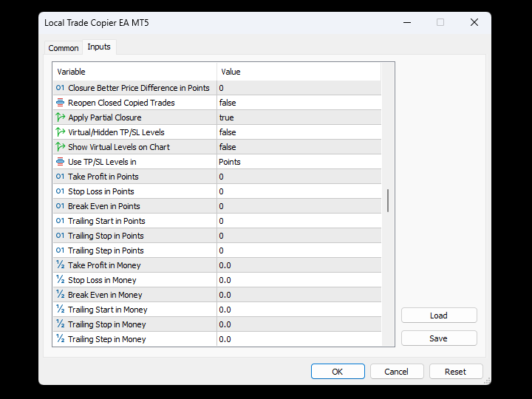Toggle the Apply Partial Closure value true
Screen dimensions: 532x399
(x=299, y=117)
